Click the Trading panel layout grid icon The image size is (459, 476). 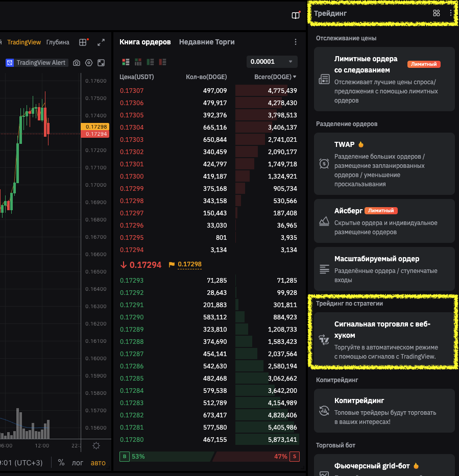(x=436, y=13)
